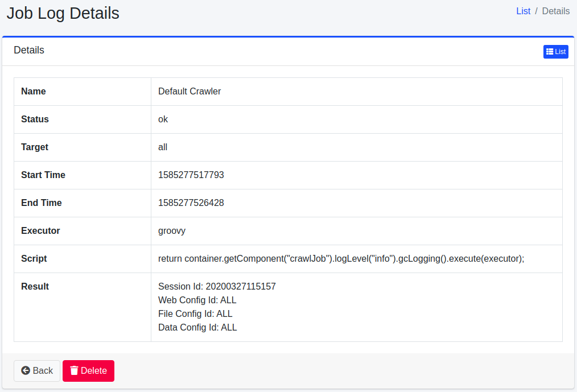Click the Web Config Id: ALL line
Screen dimensions: 577x392
pyautogui.click(x=197, y=300)
